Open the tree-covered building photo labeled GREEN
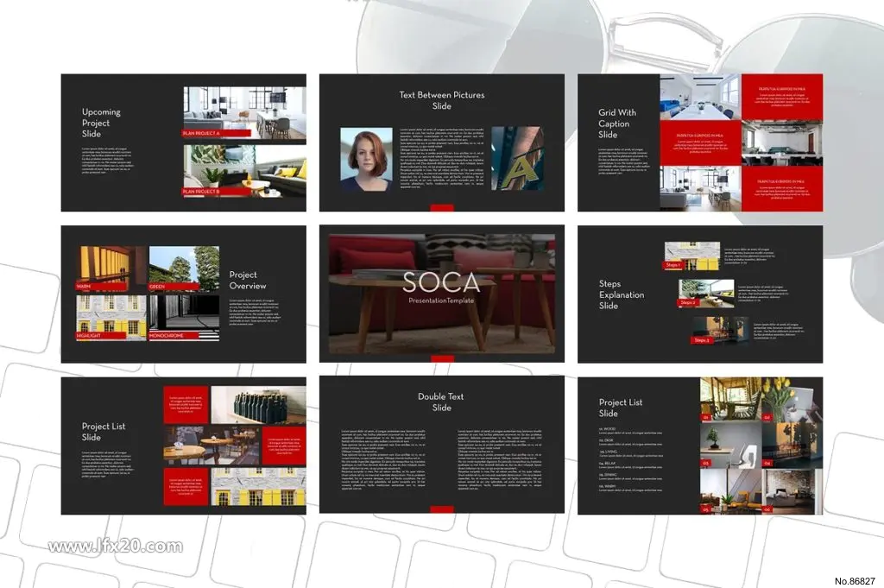 click(x=184, y=269)
